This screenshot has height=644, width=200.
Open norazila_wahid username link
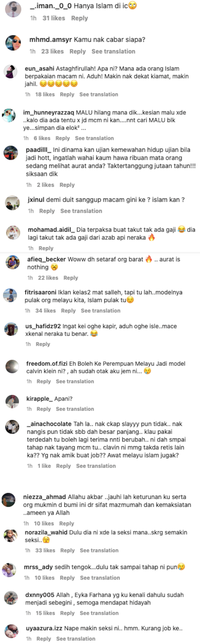pyautogui.click(x=46, y=532)
